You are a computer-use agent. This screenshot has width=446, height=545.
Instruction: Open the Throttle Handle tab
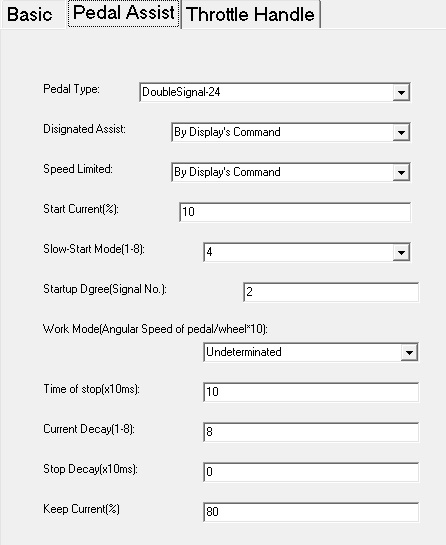[x=251, y=15]
